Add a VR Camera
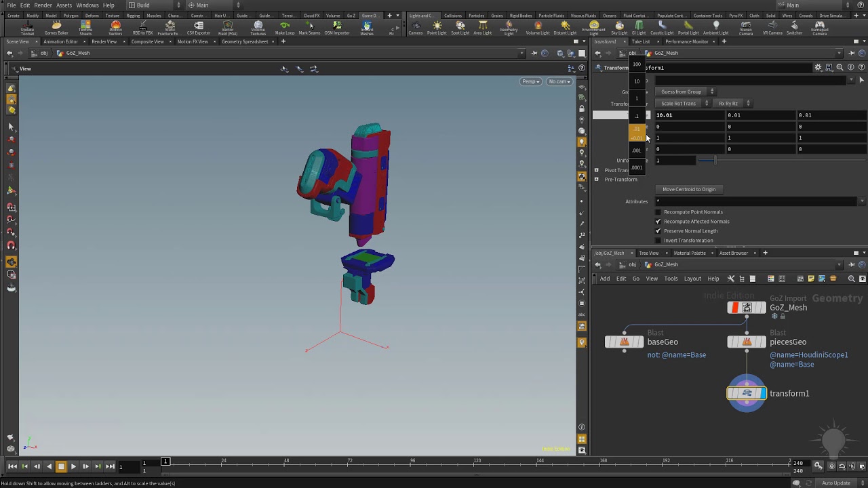 (x=772, y=28)
